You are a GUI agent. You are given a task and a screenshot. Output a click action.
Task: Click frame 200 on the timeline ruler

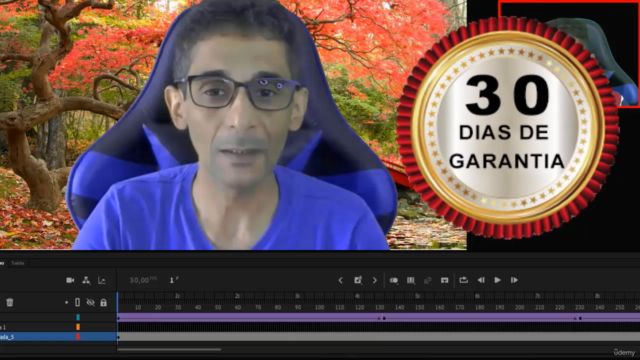pyautogui.click(x=519, y=307)
